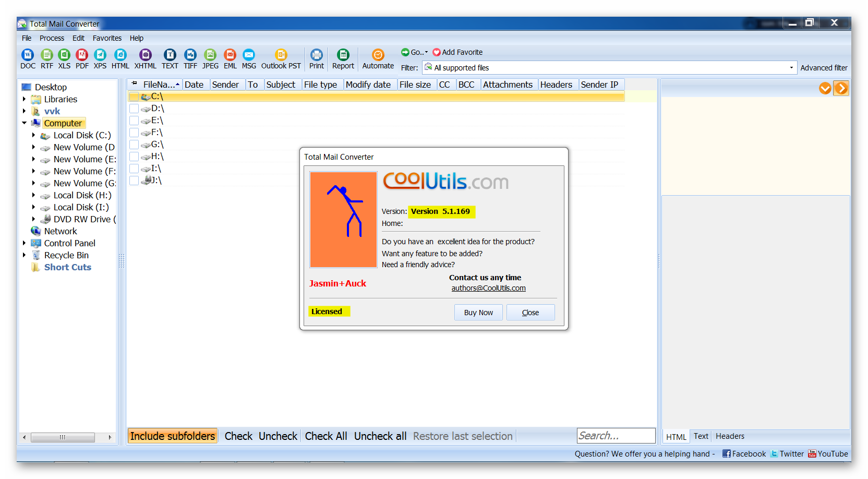Open Facebook link in status bar
The height and width of the screenshot is (479, 868).
click(744, 454)
